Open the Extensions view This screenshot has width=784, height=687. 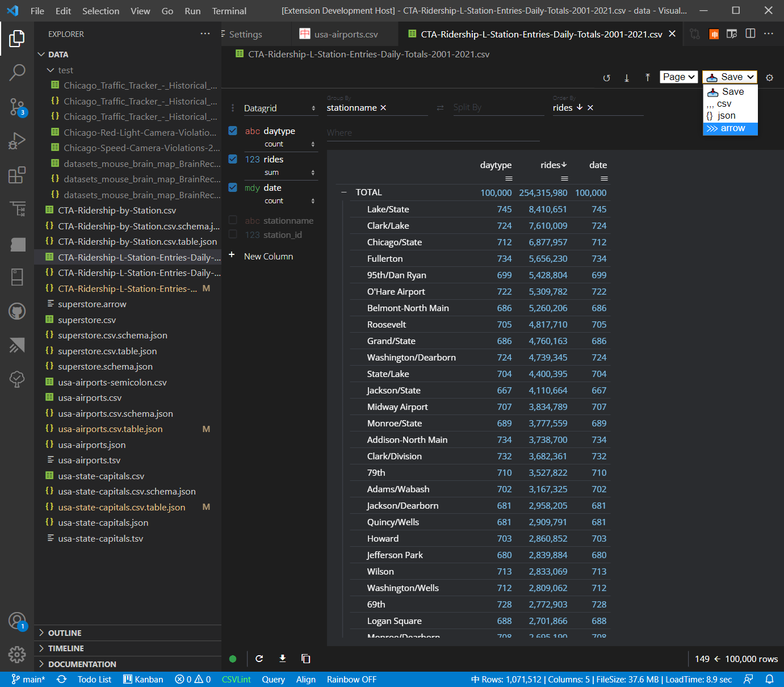tap(17, 175)
